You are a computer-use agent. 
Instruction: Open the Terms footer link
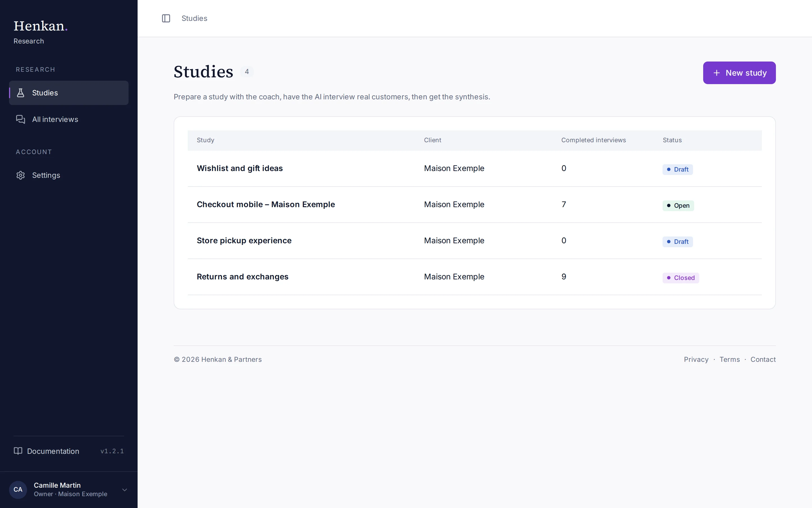[729, 359]
